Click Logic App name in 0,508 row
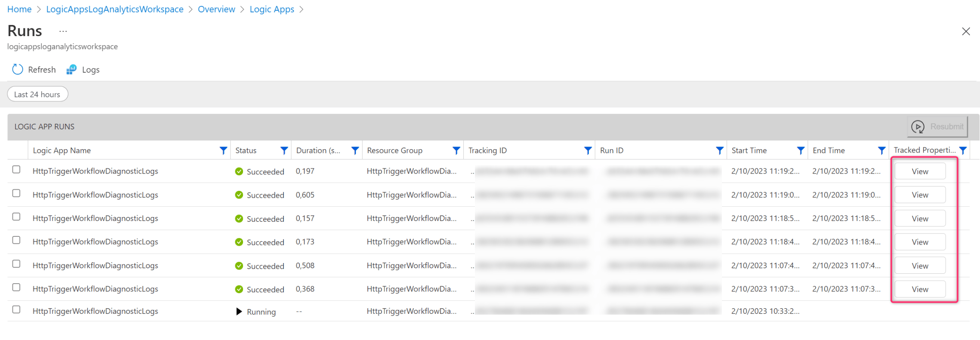Viewport: 980px width, 340px height. 96,266
